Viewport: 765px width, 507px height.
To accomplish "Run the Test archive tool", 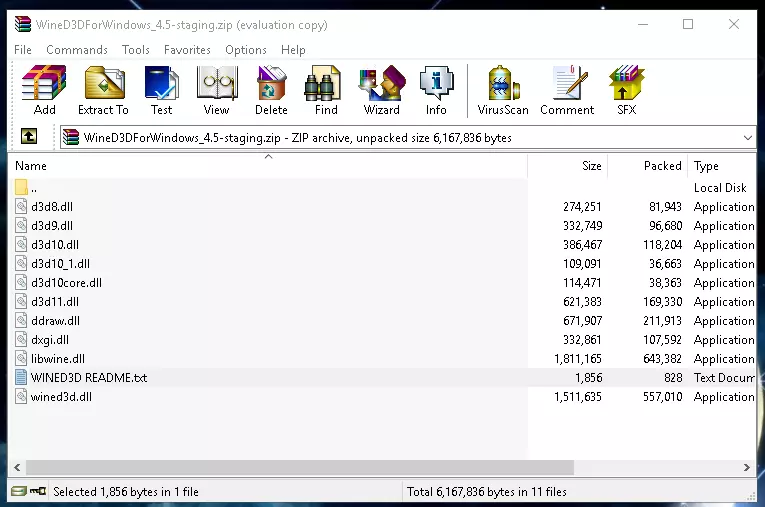I will pos(161,91).
